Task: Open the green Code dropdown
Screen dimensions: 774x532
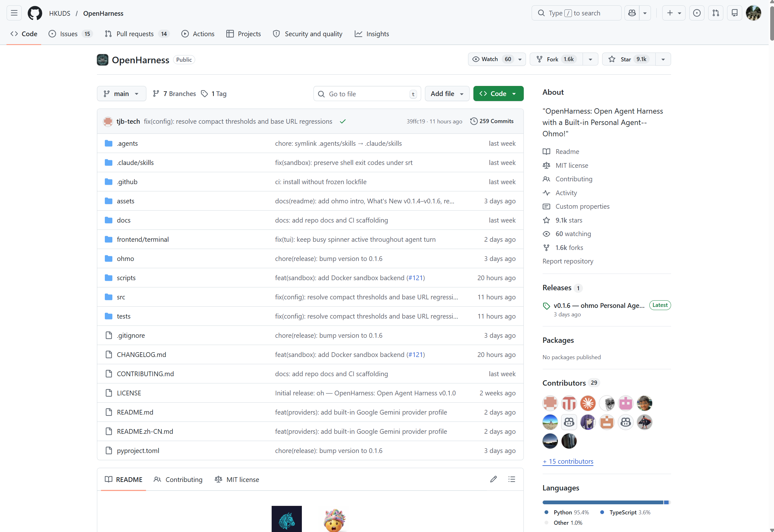Action: pyautogui.click(x=498, y=94)
